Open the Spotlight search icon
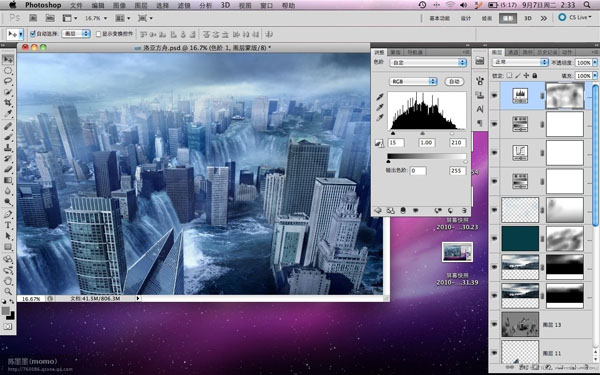The image size is (600, 375). [587, 5]
